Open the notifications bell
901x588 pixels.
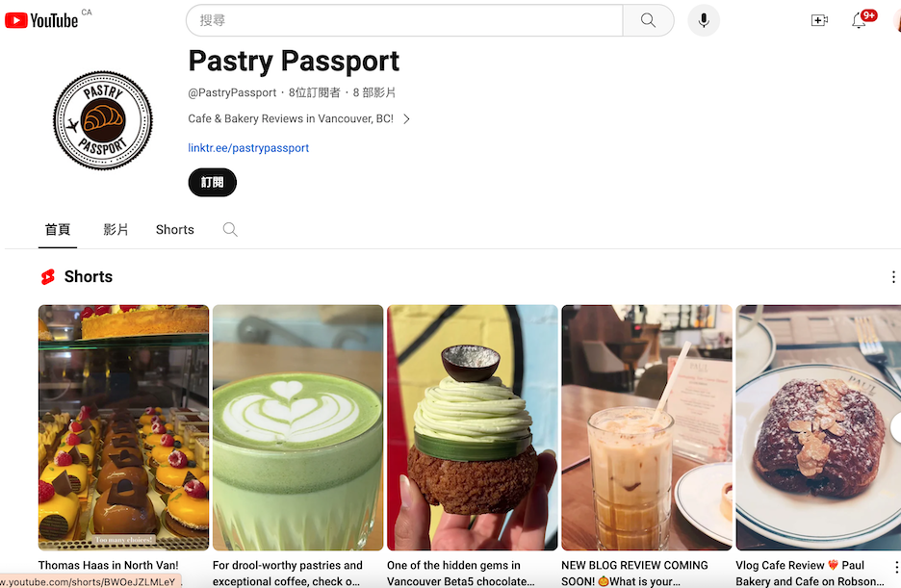tap(859, 21)
